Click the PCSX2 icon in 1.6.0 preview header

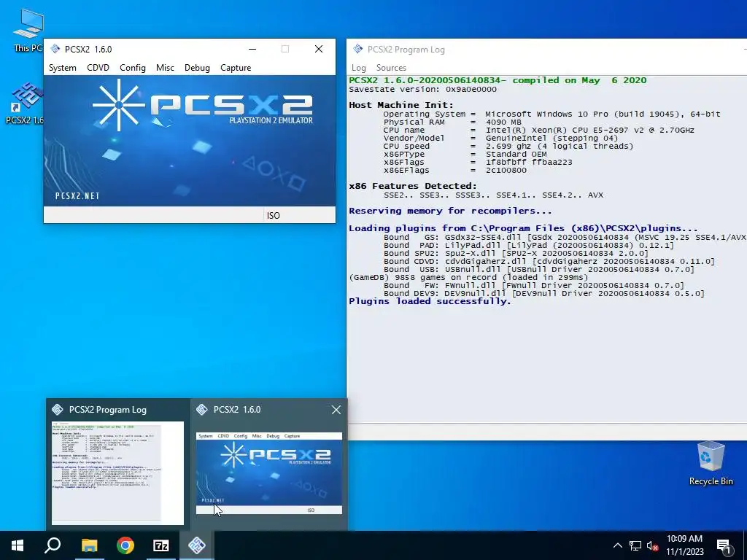click(202, 410)
